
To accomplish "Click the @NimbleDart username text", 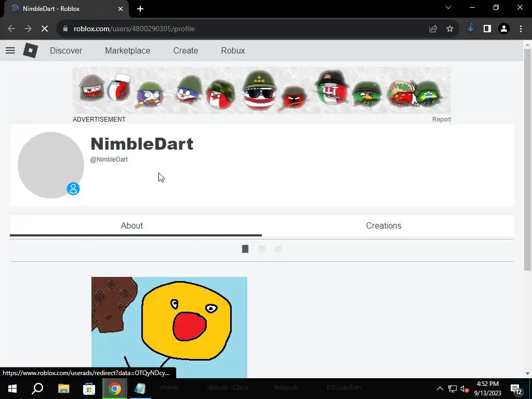I will [x=109, y=159].
